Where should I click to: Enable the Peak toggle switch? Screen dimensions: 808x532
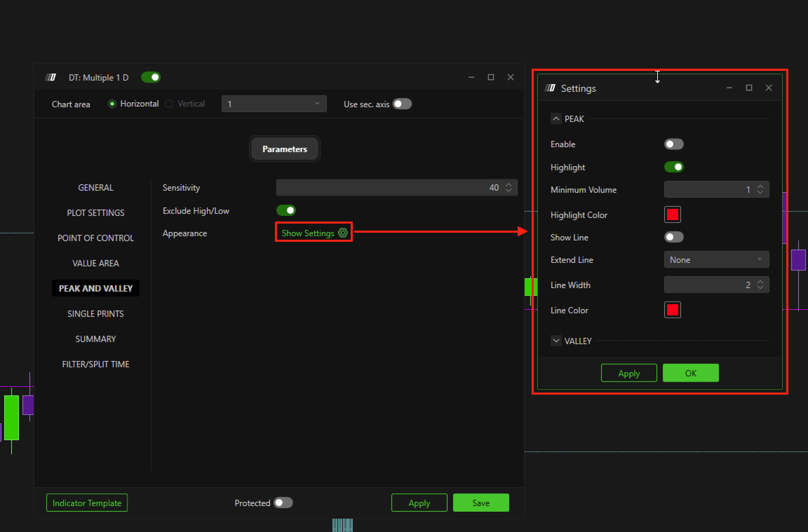pyautogui.click(x=674, y=144)
